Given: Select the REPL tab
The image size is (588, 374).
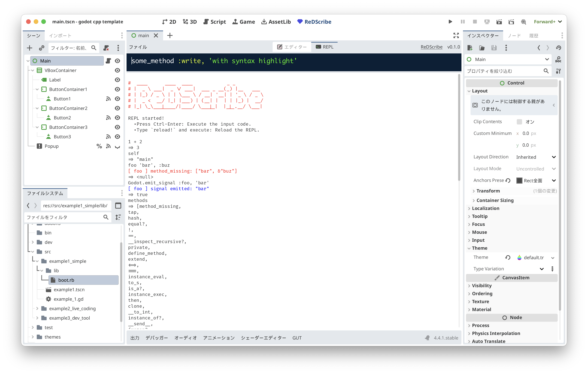Looking at the screenshot, I should 324,47.
